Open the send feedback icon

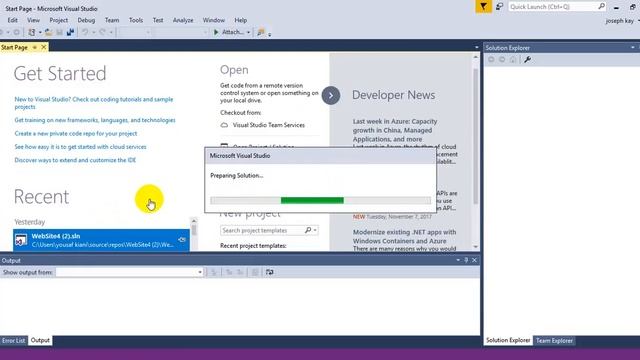click(499, 7)
